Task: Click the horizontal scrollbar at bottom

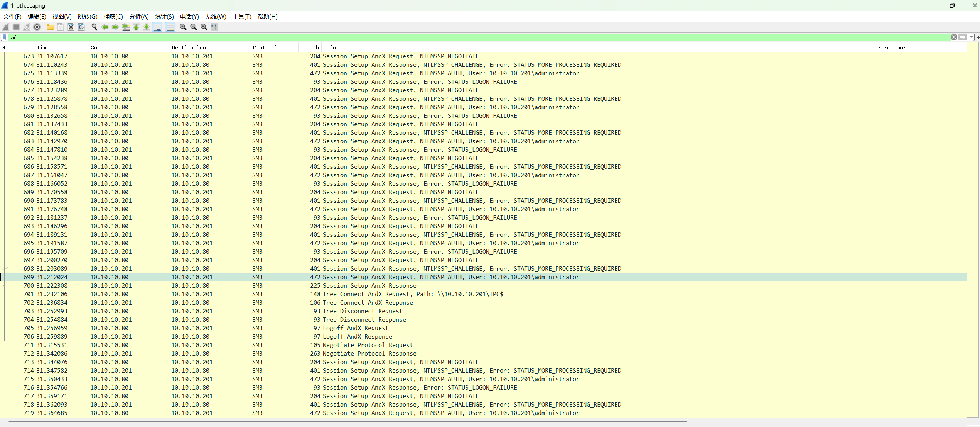Action: point(347,422)
